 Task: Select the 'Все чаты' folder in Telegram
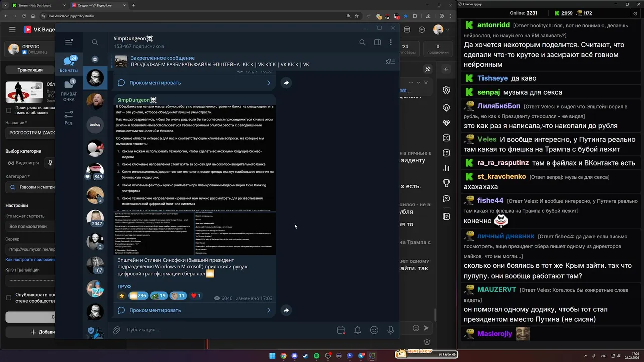click(x=69, y=64)
